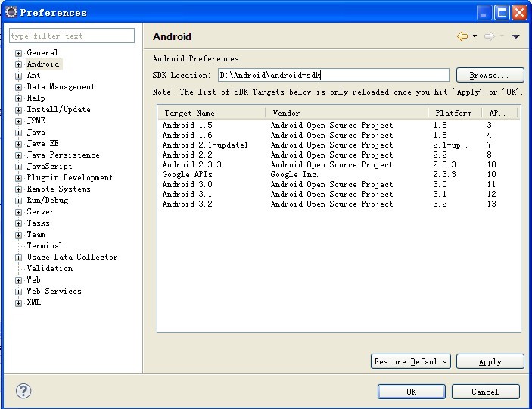The width and height of the screenshot is (532, 409).
Task: Select the Android 2.1-update1 target row
Action: (339, 145)
